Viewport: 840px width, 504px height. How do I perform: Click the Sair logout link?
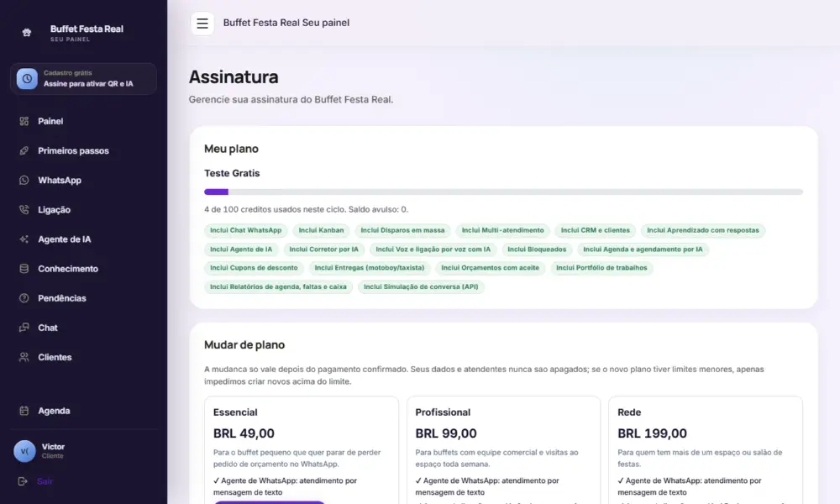click(x=45, y=481)
